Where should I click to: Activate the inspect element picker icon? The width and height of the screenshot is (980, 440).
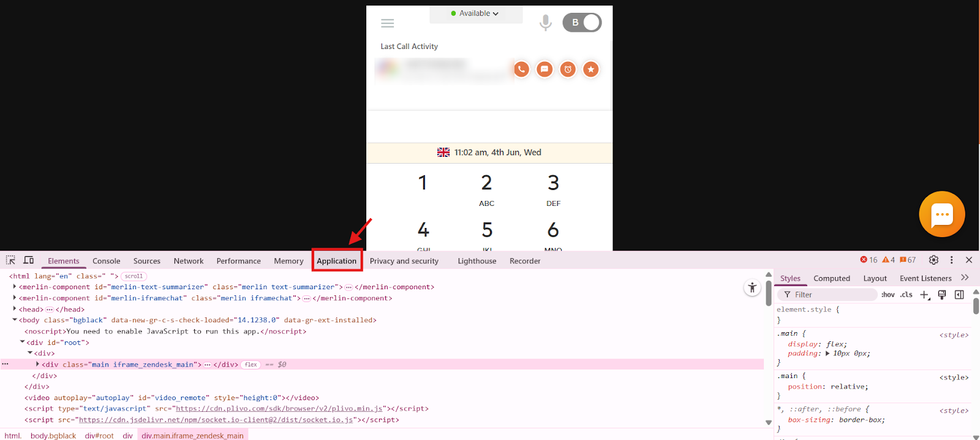[10, 260]
